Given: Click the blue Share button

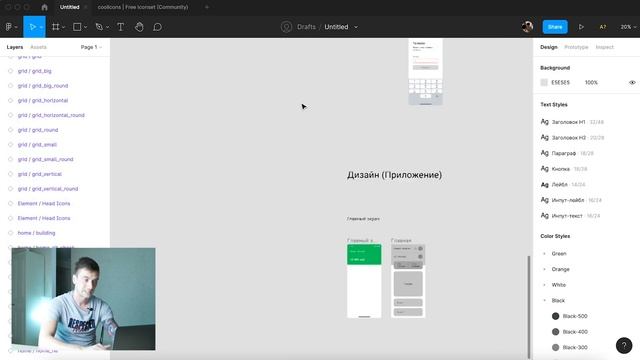Looking at the screenshot, I should point(555,27).
